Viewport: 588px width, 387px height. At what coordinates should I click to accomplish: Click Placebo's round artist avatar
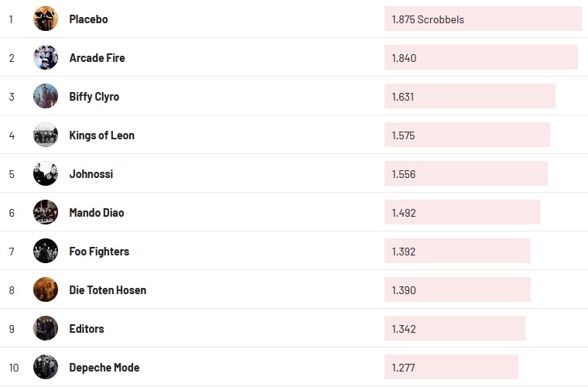tap(46, 19)
